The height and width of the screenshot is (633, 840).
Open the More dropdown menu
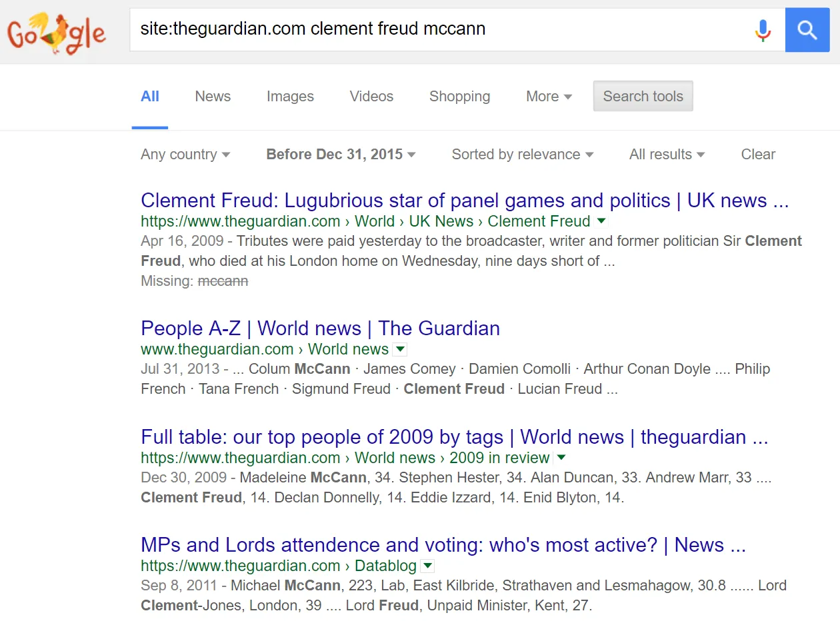[x=549, y=96]
